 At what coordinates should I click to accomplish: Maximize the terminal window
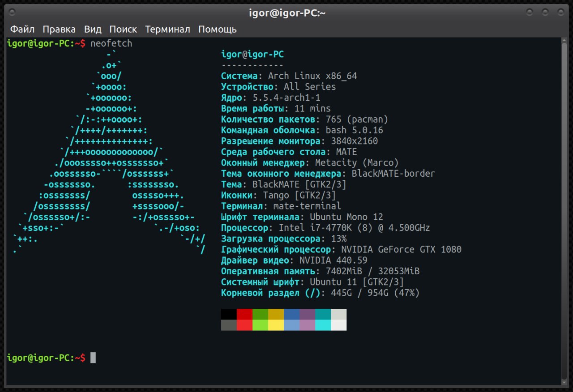pos(545,12)
